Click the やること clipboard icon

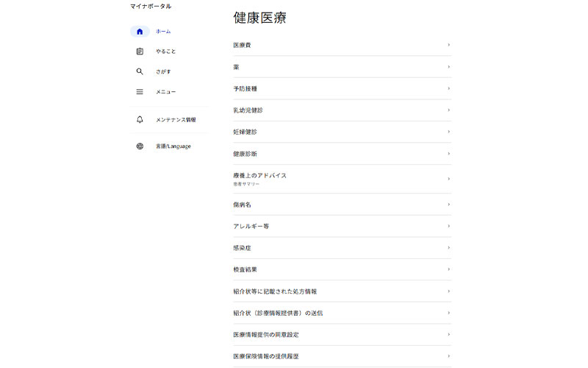(140, 52)
